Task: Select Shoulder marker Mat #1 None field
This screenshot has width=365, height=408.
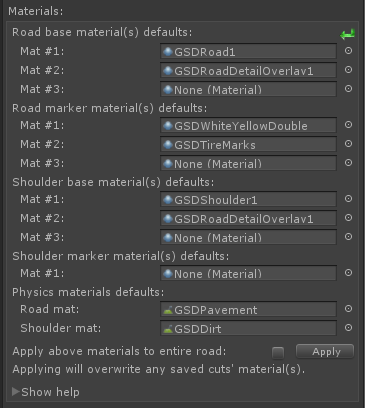Action: point(248,273)
